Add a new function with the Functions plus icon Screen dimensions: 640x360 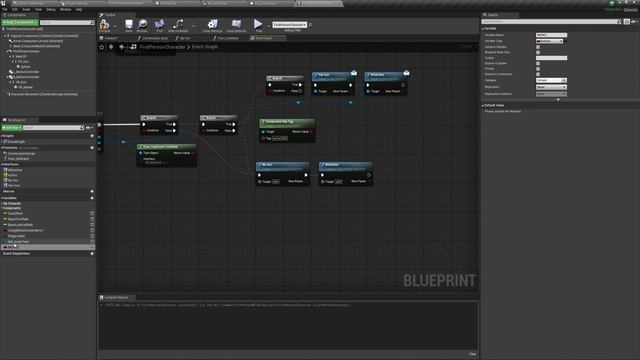(92, 147)
